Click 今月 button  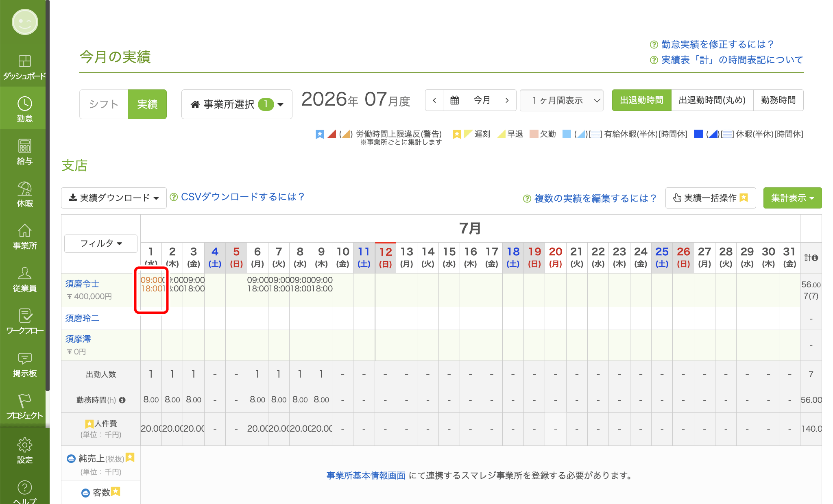click(482, 100)
